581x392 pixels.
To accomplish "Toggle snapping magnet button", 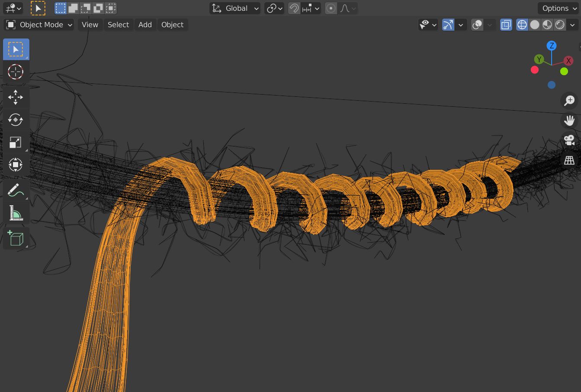I will [x=294, y=8].
